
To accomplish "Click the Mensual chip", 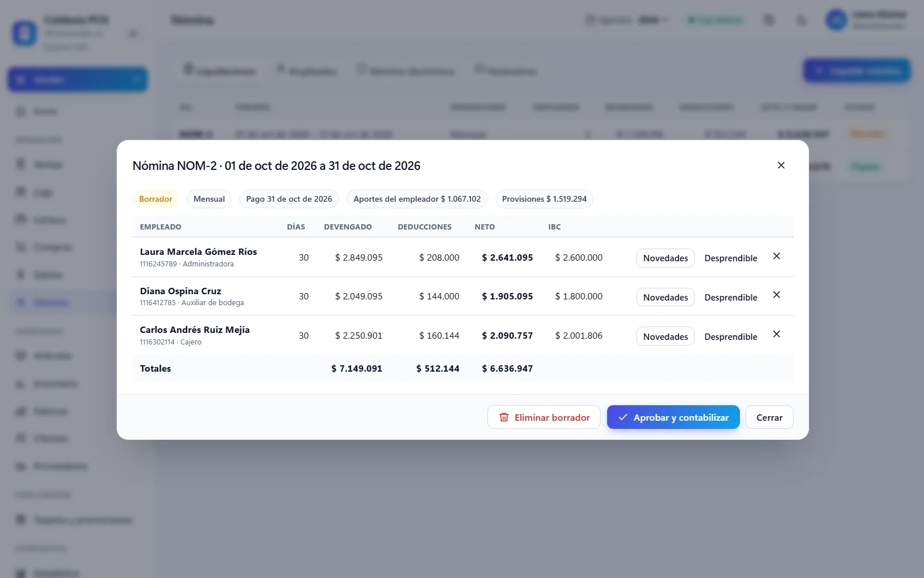I will click(209, 199).
